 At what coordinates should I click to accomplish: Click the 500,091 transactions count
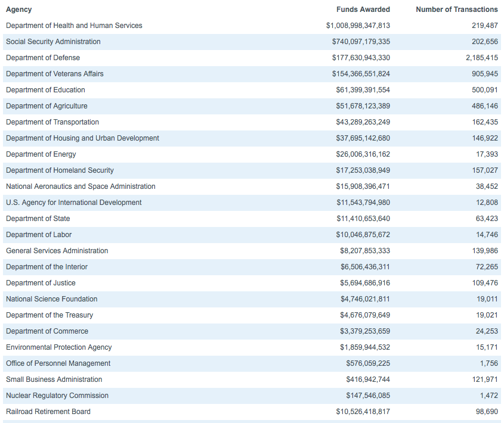485,90
